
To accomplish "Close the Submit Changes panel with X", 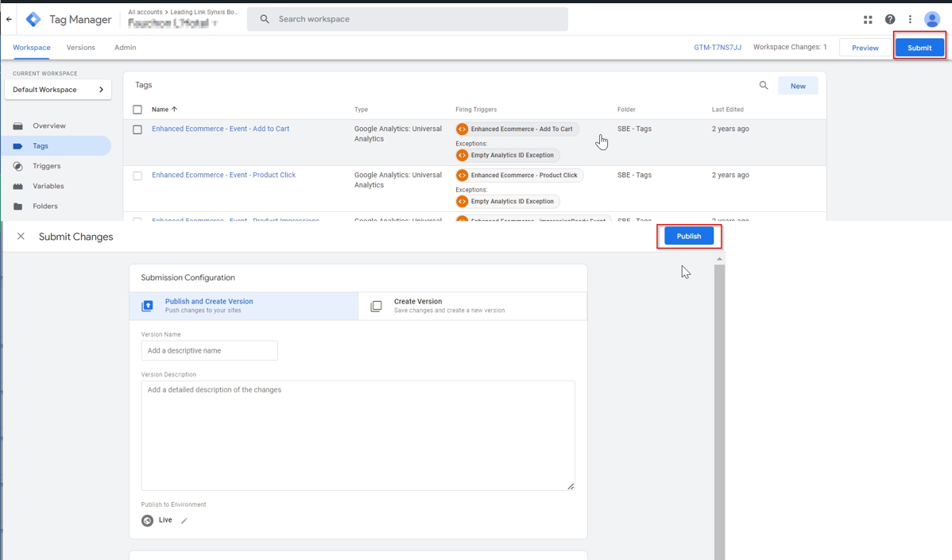I will pos(21,237).
